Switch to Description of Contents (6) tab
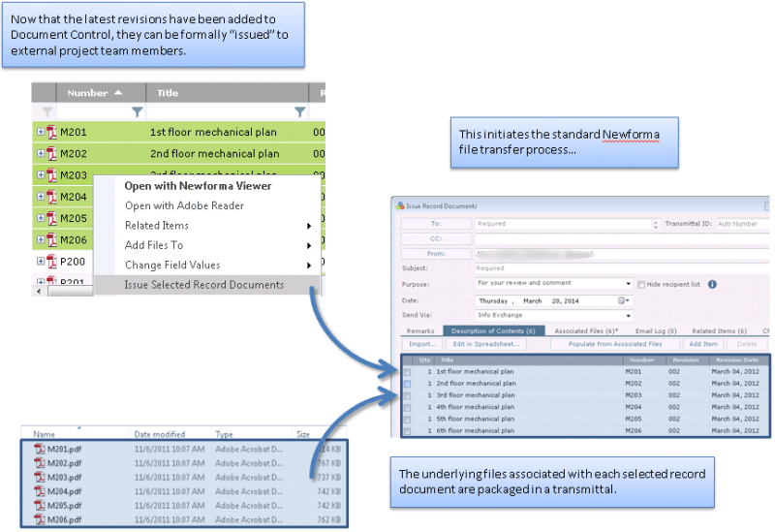Viewport: 775px width, 532px height. pyautogui.click(x=493, y=330)
